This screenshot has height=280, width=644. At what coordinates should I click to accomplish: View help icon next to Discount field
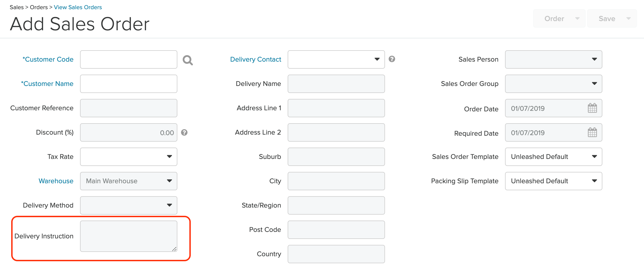tap(184, 132)
